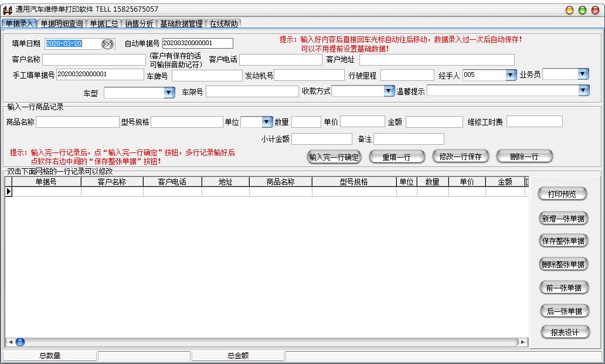605x364 pixels.
Task: Open the 单据汇总 tab
Action: point(104,23)
